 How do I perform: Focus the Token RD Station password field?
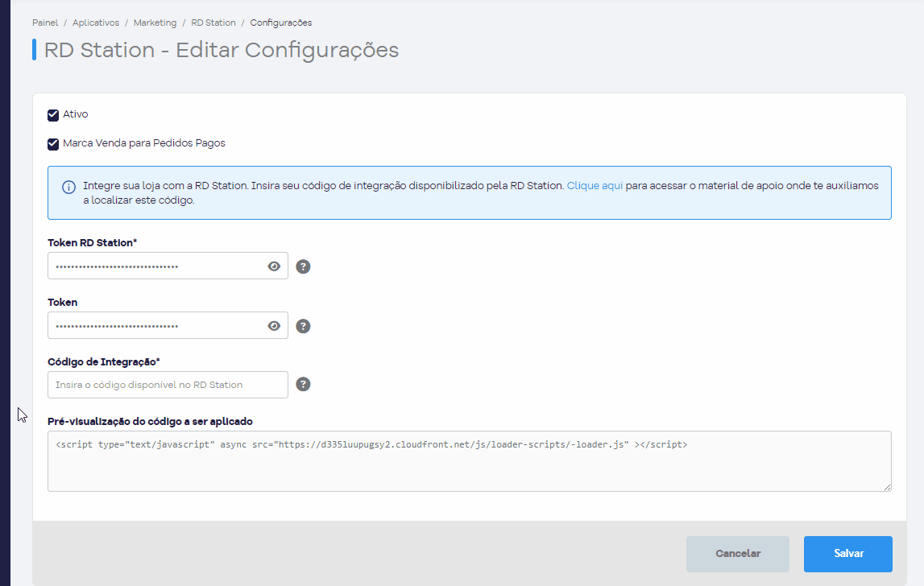coord(168,266)
